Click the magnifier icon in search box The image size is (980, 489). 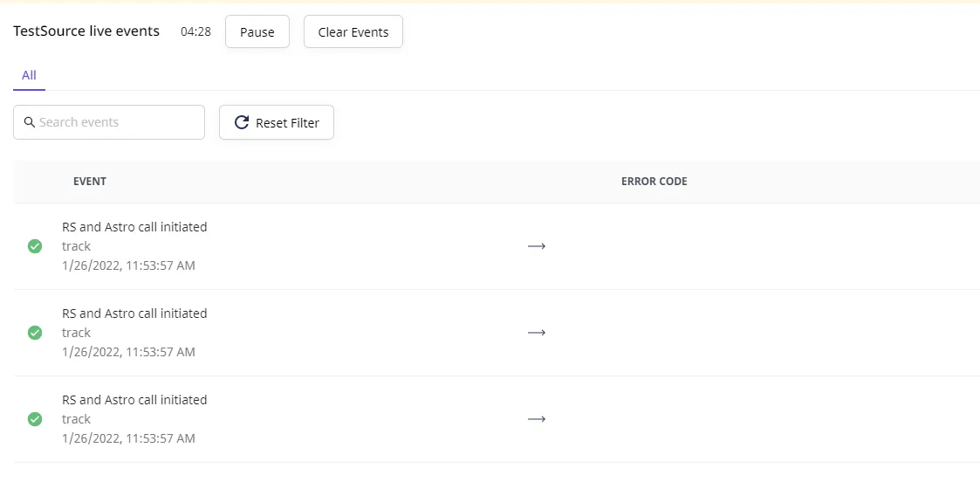click(30, 122)
